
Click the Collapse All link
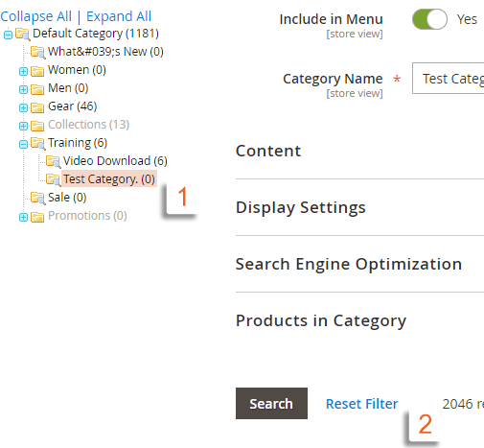(36, 16)
